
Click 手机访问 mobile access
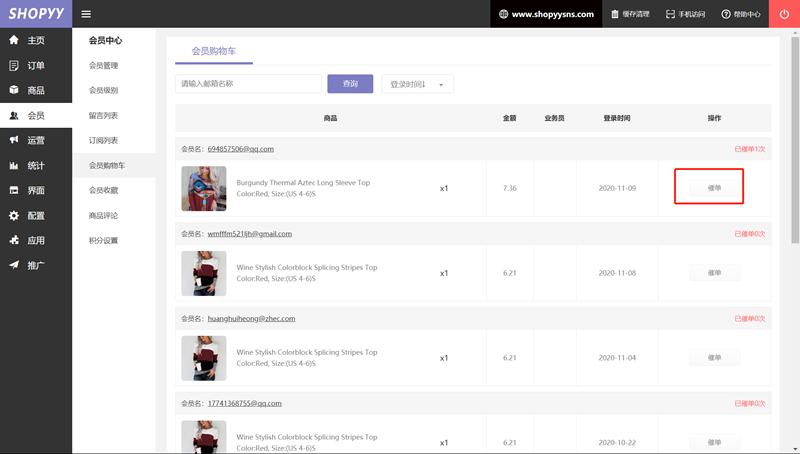point(685,14)
